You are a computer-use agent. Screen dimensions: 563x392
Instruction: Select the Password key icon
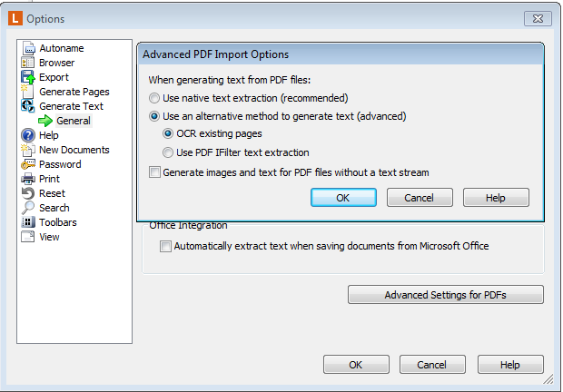pyautogui.click(x=28, y=164)
